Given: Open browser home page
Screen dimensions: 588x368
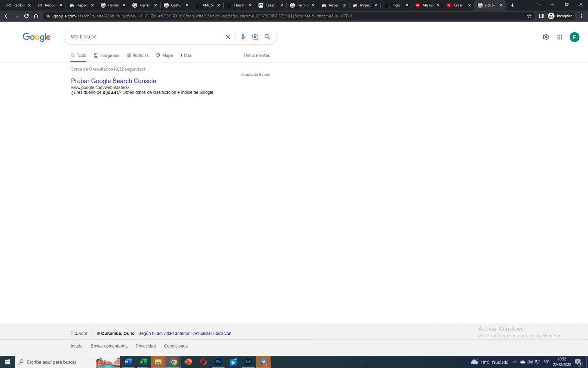Looking at the screenshot, I should (x=36, y=16).
